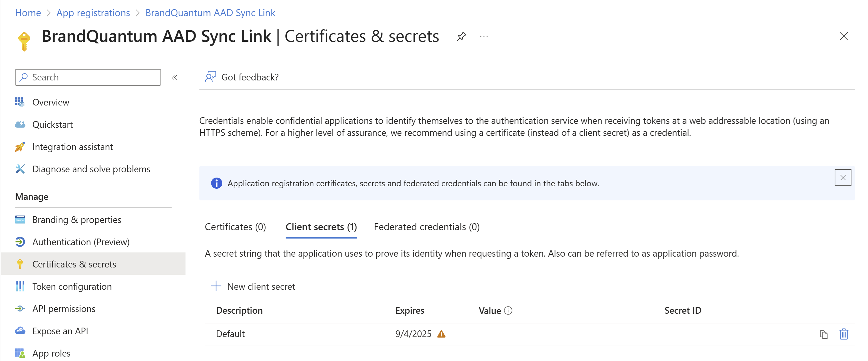Click the Integration assistant rocket icon
This screenshot has height=361, width=868.
point(20,147)
